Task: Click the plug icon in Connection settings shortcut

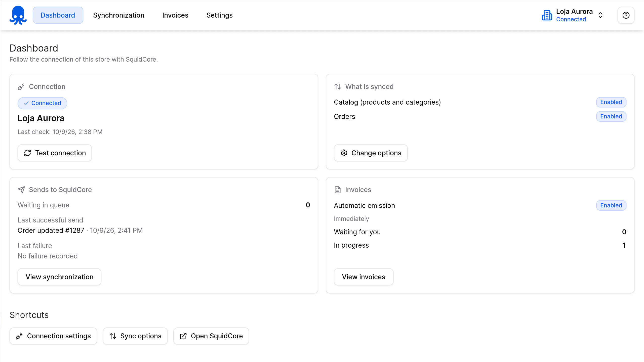Action: [19, 336]
